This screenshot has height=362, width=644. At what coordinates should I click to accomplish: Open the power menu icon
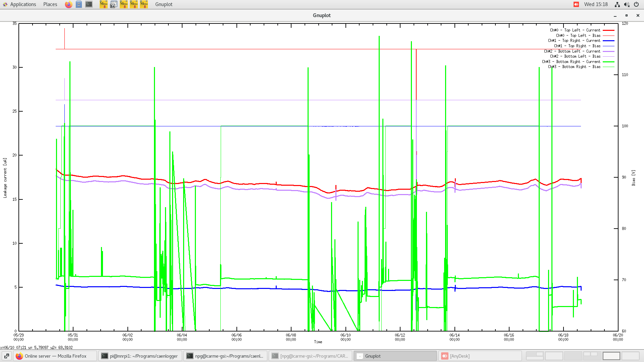click(636, 4)
